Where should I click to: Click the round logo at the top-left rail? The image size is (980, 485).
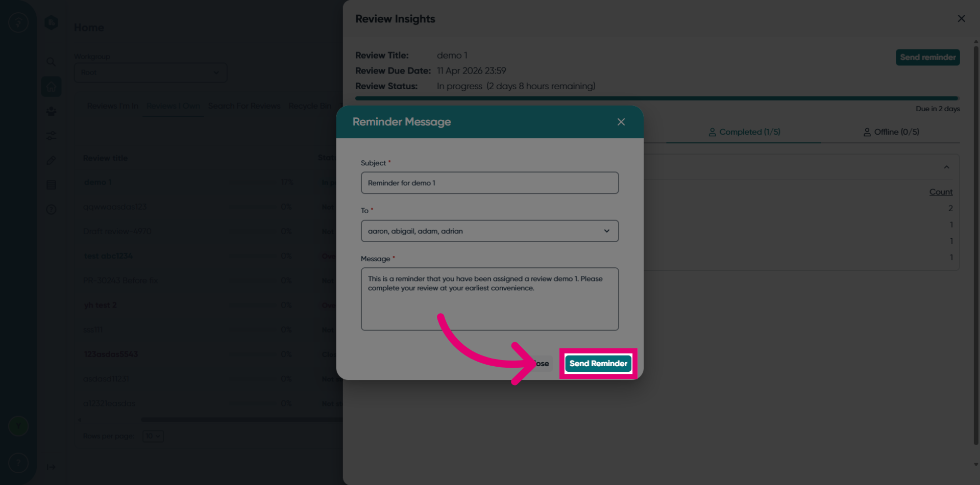click(18, 22)
